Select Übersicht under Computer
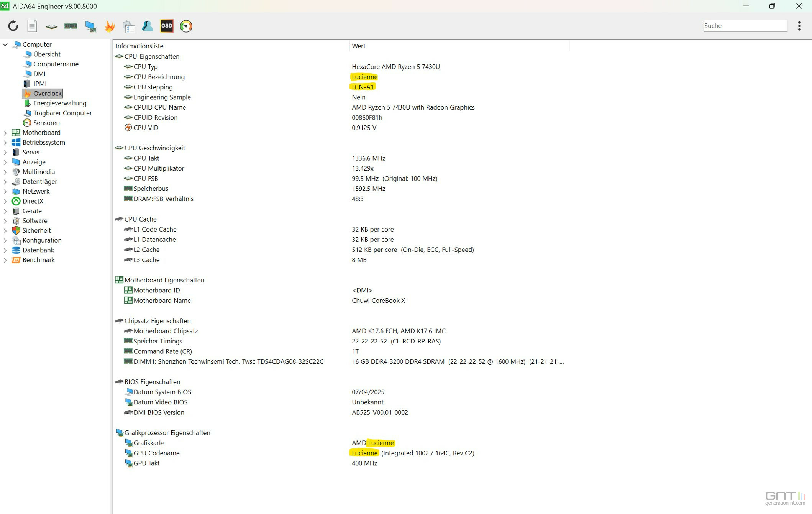 46,54
